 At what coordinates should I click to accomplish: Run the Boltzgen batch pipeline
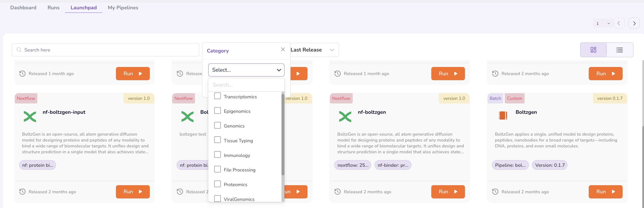click(605, 192)
